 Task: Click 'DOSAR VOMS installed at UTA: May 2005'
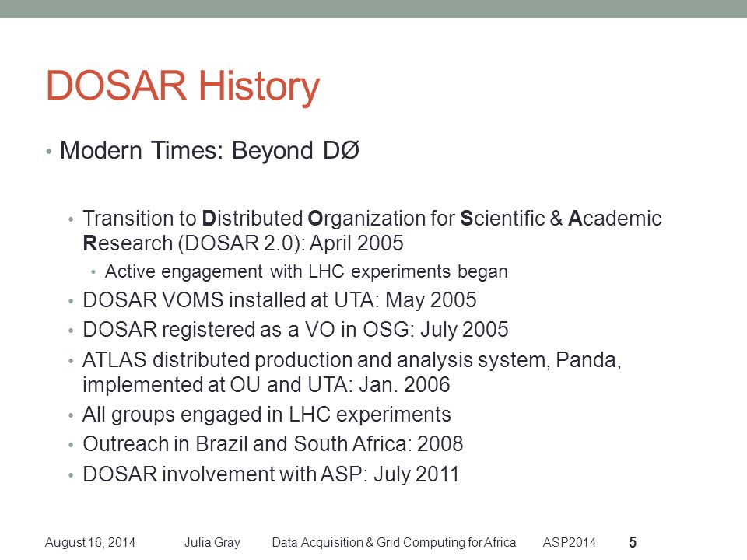[279, 300]
